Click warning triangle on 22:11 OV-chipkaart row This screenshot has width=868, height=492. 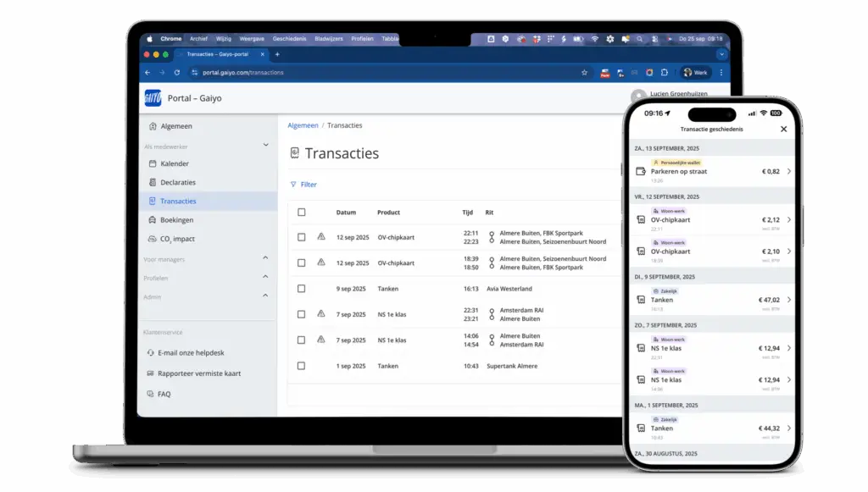click(321, 236)
